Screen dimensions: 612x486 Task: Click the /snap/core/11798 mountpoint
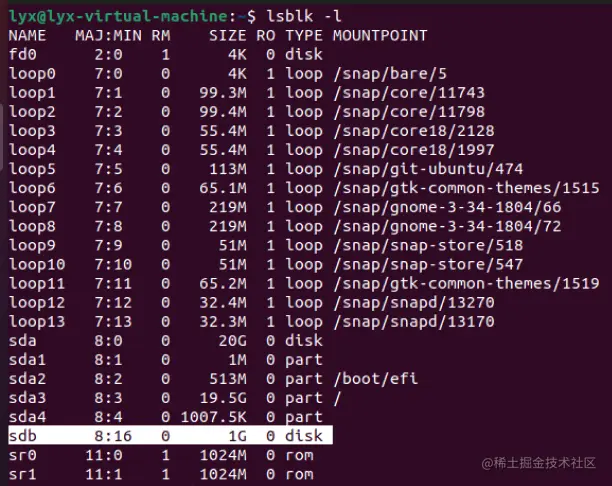(x=409, y=112)
